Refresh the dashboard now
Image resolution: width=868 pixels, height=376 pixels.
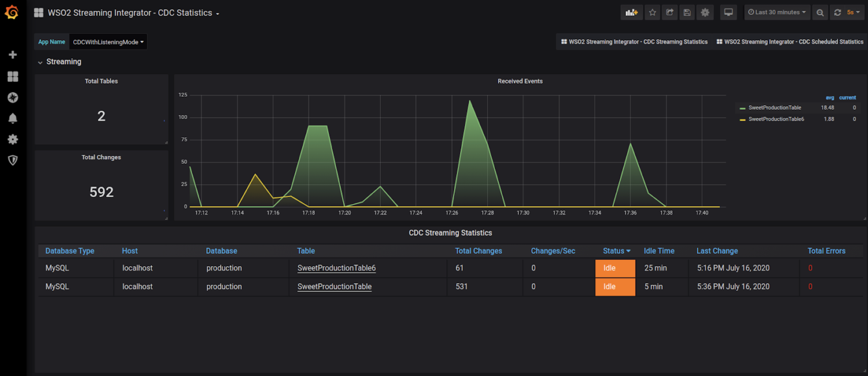coord(838,12)
